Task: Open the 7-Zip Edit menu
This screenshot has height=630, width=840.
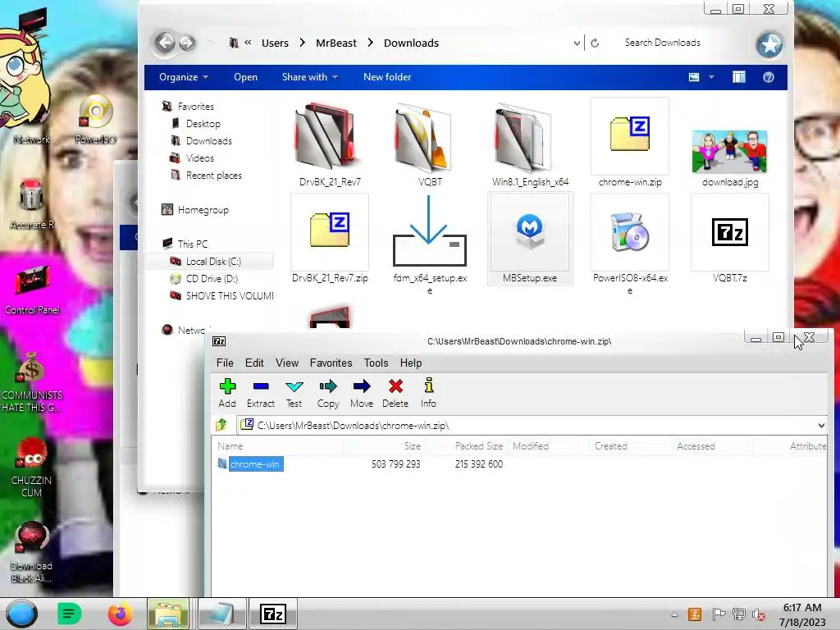Action: point(254,363)
